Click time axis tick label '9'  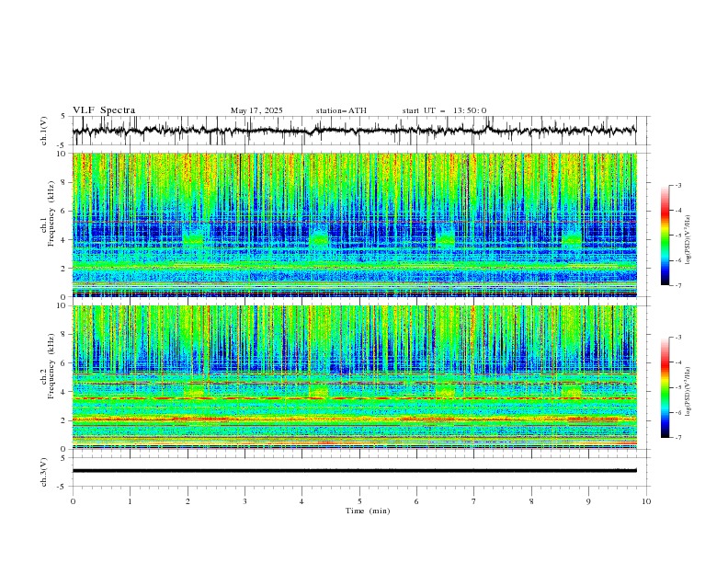coord(588,501)
